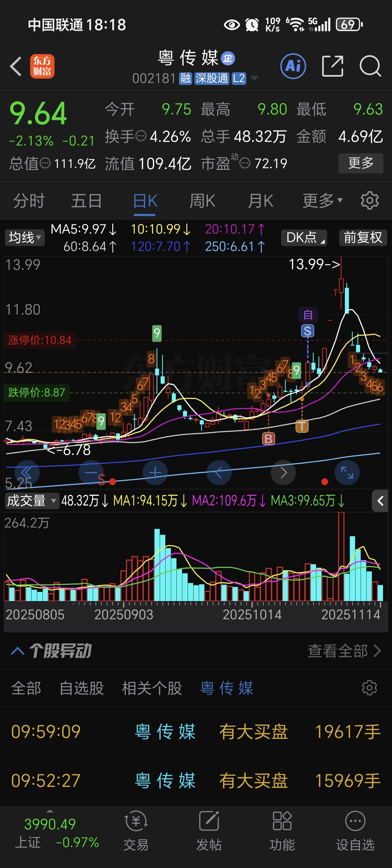Screen dimensions: 392x868
Task: Collapse the volume panel side arrow
Action: tap(380, 501)
